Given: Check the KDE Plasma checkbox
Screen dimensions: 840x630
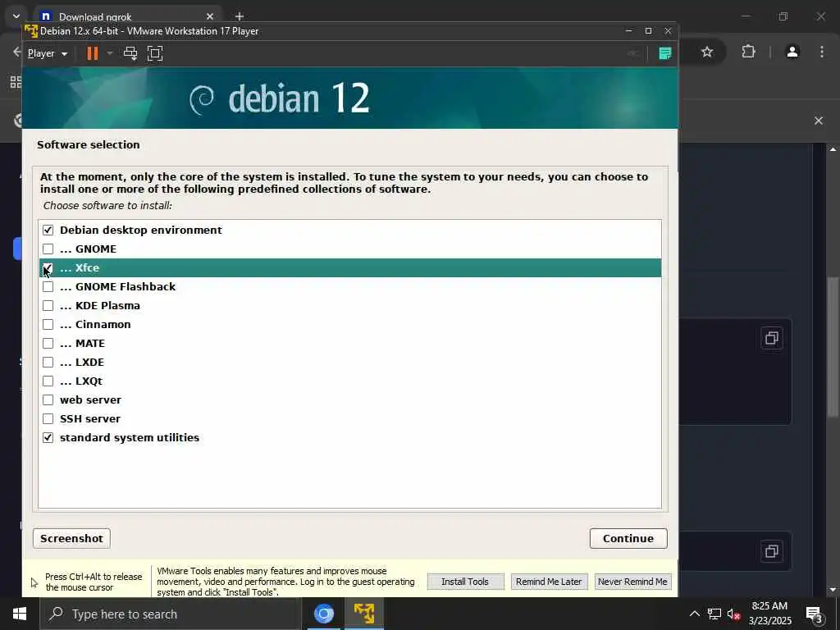Looking at the screenshot, I should [48, 305].
